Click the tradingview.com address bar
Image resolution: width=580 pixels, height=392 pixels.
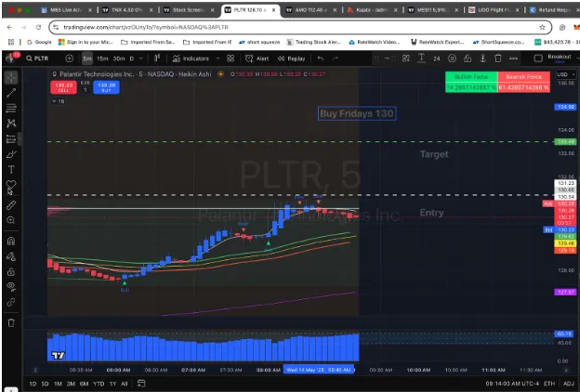click(300, 27)
